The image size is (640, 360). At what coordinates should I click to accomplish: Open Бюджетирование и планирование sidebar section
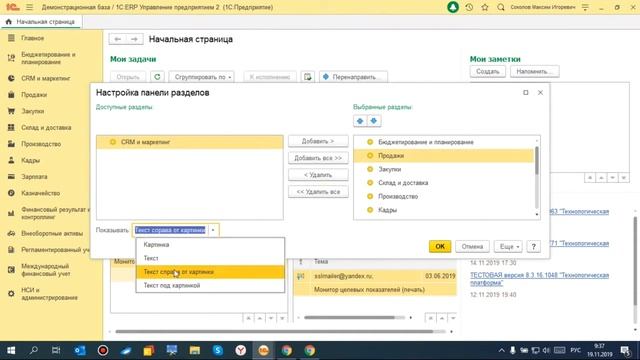(x=48, y=58)
